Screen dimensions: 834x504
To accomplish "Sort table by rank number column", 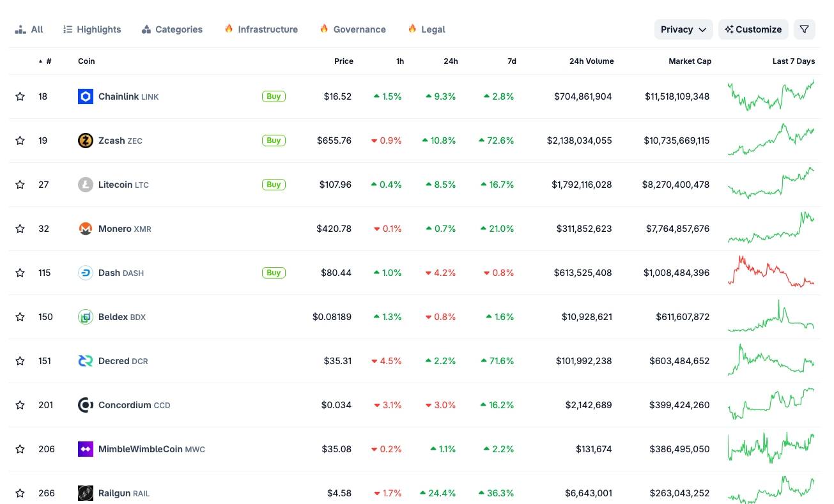I will (x=48, y=61).
